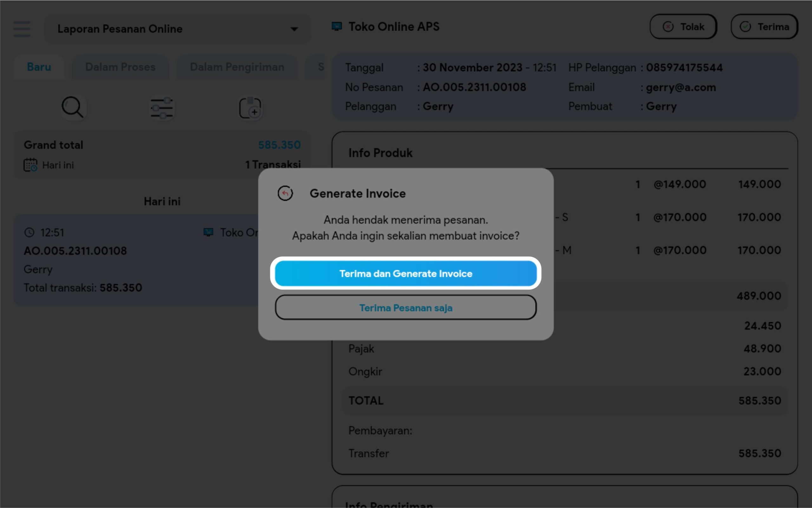Switch to the Baru tab

[x=39, y=67]
